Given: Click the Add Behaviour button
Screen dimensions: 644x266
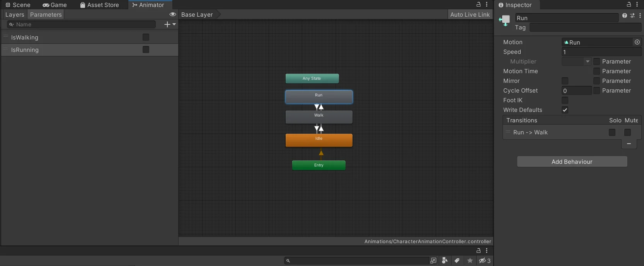Looking at the screenshot, I should click(x=572, y=162).
